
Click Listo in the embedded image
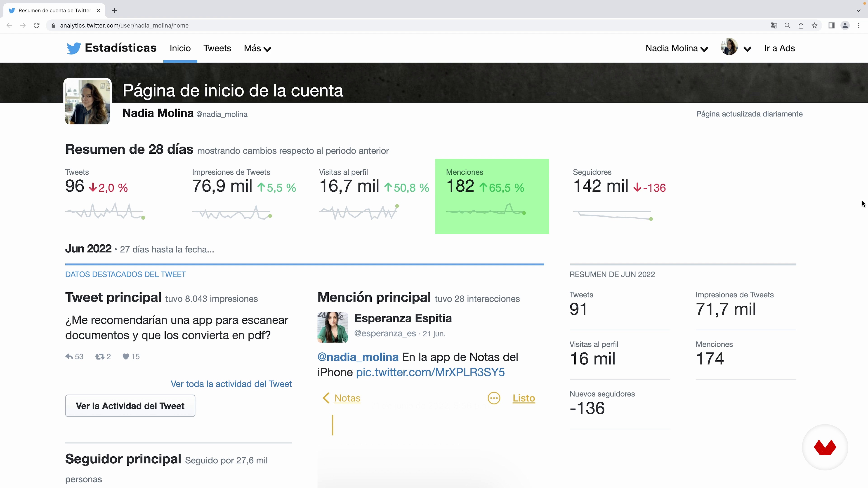pos(524,398)
